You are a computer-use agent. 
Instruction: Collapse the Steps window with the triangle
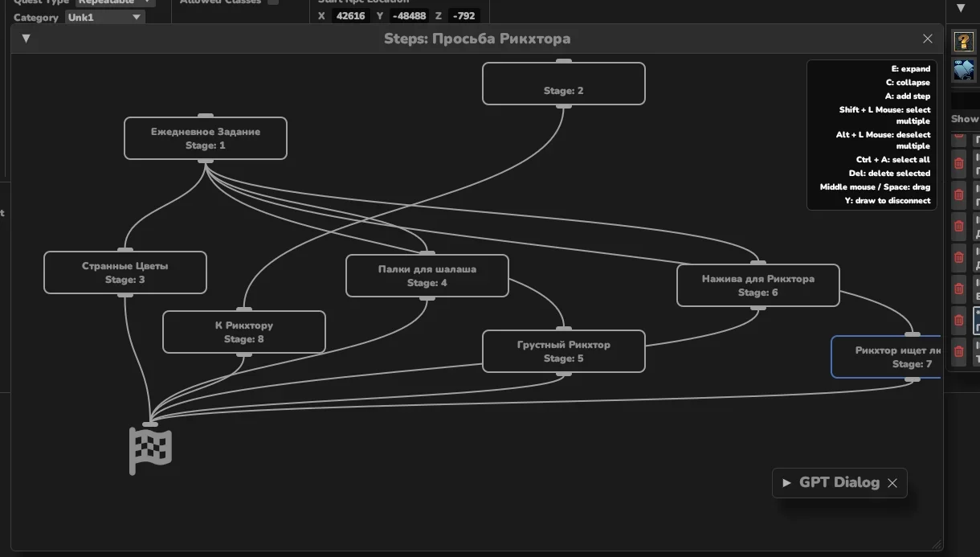point(26,39)
